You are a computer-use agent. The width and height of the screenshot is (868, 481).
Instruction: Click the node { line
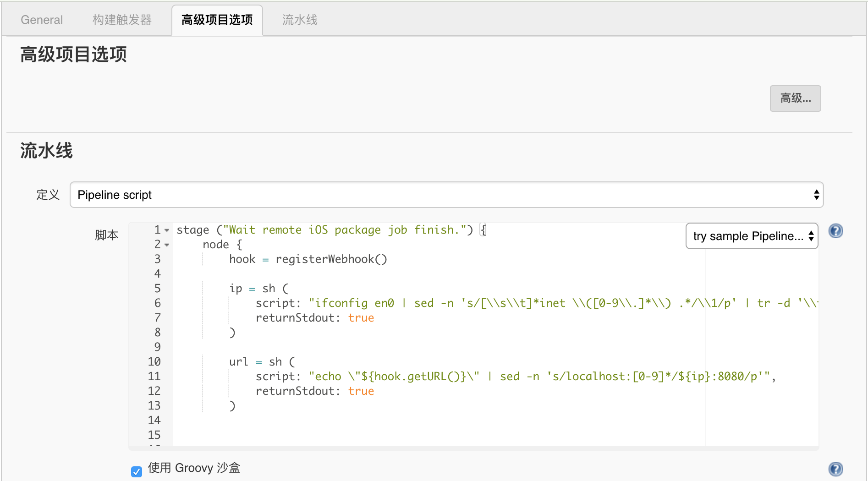click(222, 245)
